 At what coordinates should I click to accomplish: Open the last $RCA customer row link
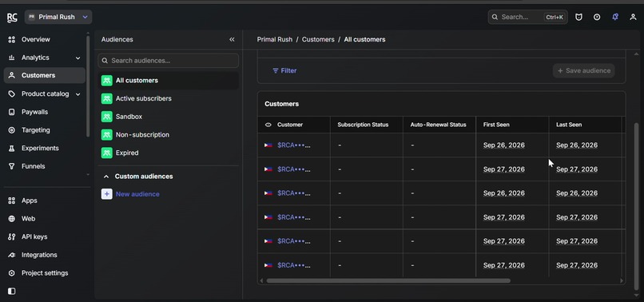(x=294, y=265)
